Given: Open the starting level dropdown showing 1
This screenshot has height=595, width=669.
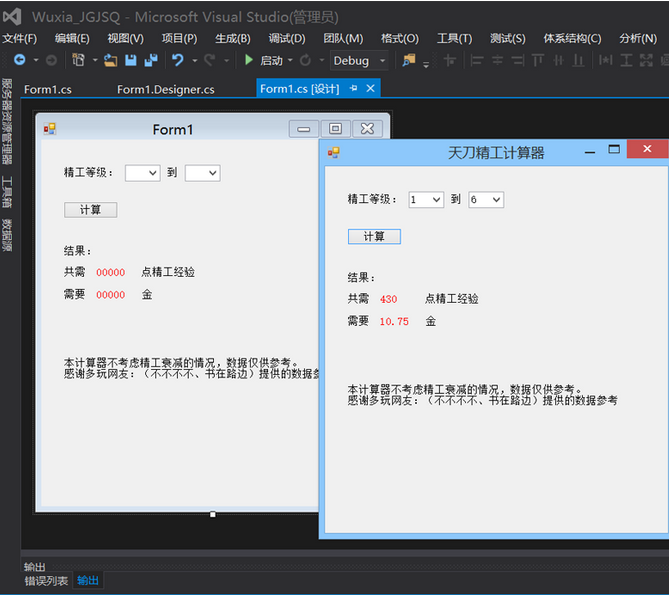Looking at the screenshot, I should pyautogui.click(x=426, y=200).
